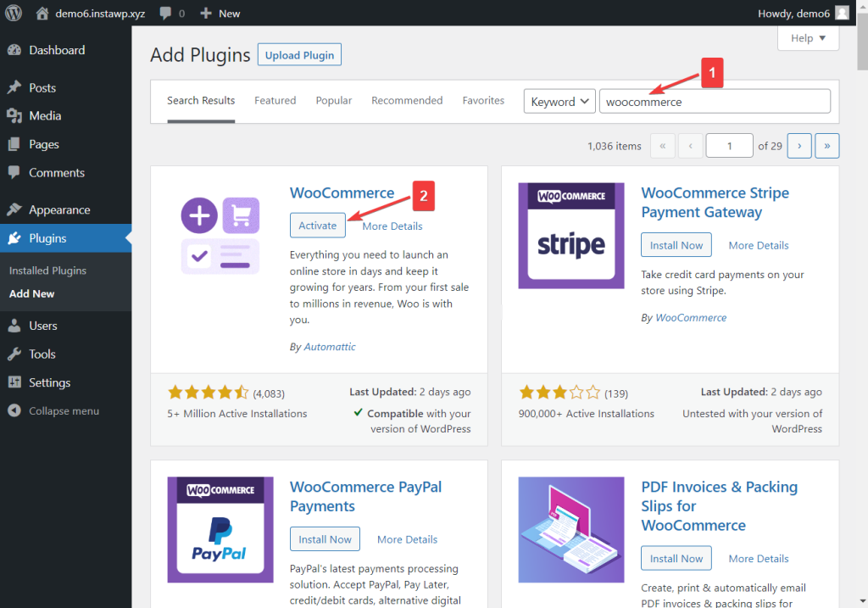Image resolution: width=868 pixels, height=608 pixels.
Task: Install WooCommerce PayPal Payments
Action: [x=325, y=539]
